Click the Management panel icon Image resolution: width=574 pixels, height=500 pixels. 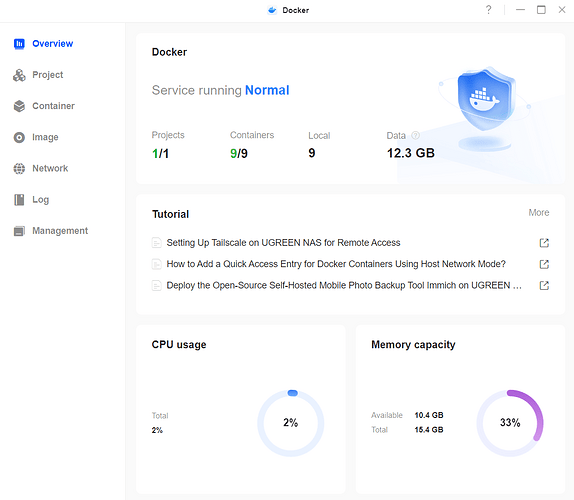point(19,231)
